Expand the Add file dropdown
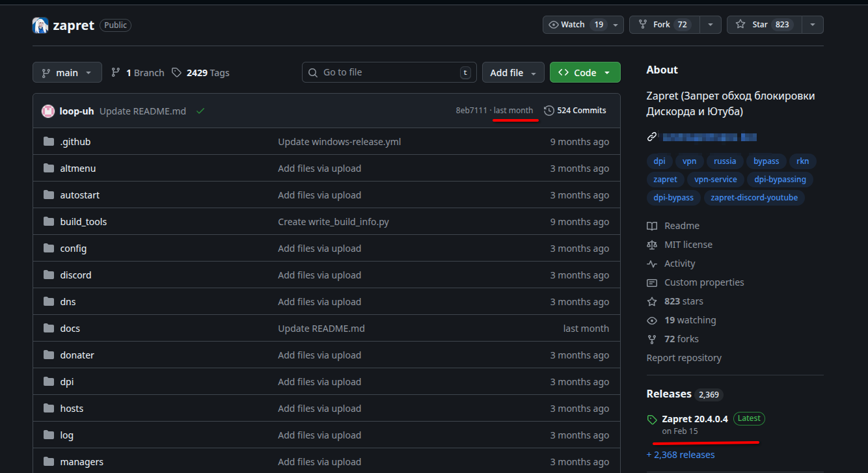The width and height of the screenshot is (868, 473). (513, 73)
